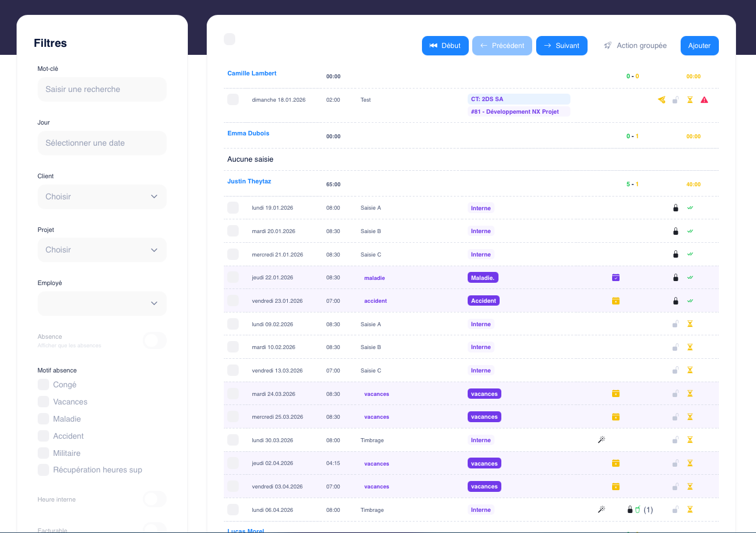The width and height of the screenshot is (756, 533).
Task: Click the yellow calendar icon on the accident row
Action: pyautogui.click(x=616, y=301)
